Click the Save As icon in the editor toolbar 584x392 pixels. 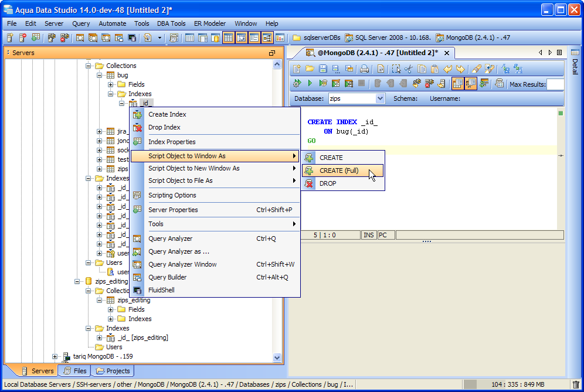(336, 69)
